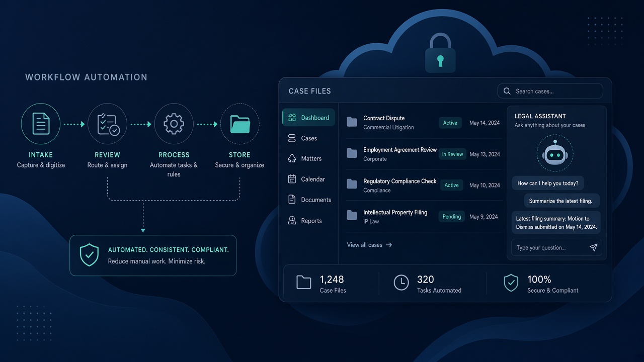The height and width of the screenshot is (362, 644).
Task: Click the WORKFLOW AUTOMATION heading
Action: point(86,77)
